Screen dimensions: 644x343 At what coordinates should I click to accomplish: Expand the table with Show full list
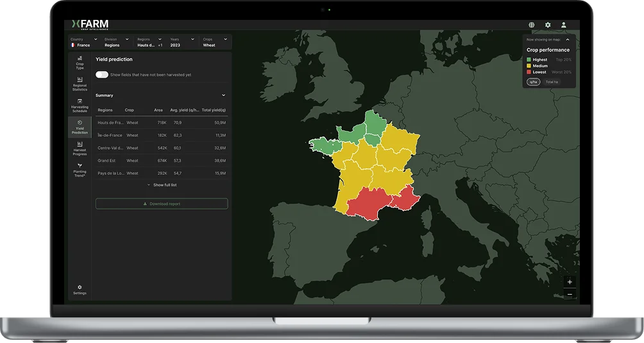162,185
